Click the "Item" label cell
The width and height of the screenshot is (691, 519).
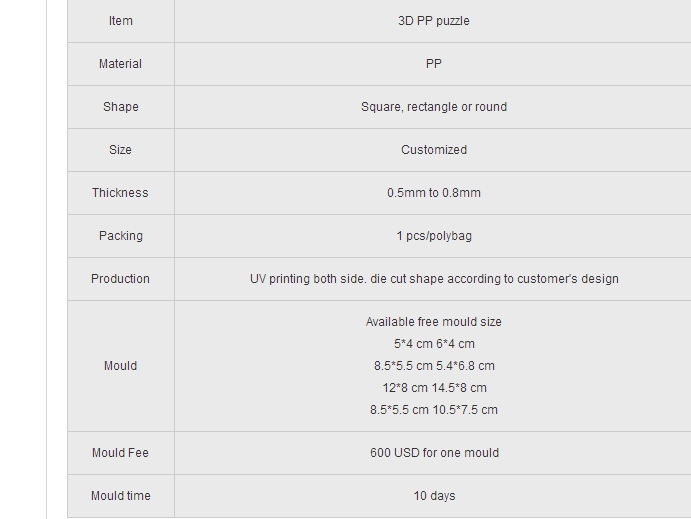click(x=120, y=21)
